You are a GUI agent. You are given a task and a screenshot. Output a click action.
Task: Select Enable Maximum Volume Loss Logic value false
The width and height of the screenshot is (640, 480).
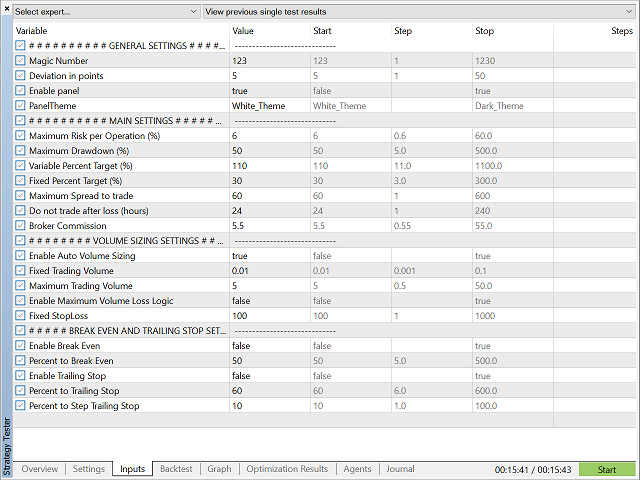pos(241,301)
